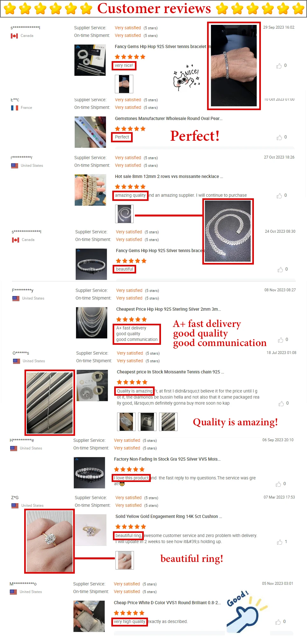Screen dimensions: 307x644
Task: Like the 29 Sep 2023 bracelet review
Action: pyautogui.click(x=279, y=66)
